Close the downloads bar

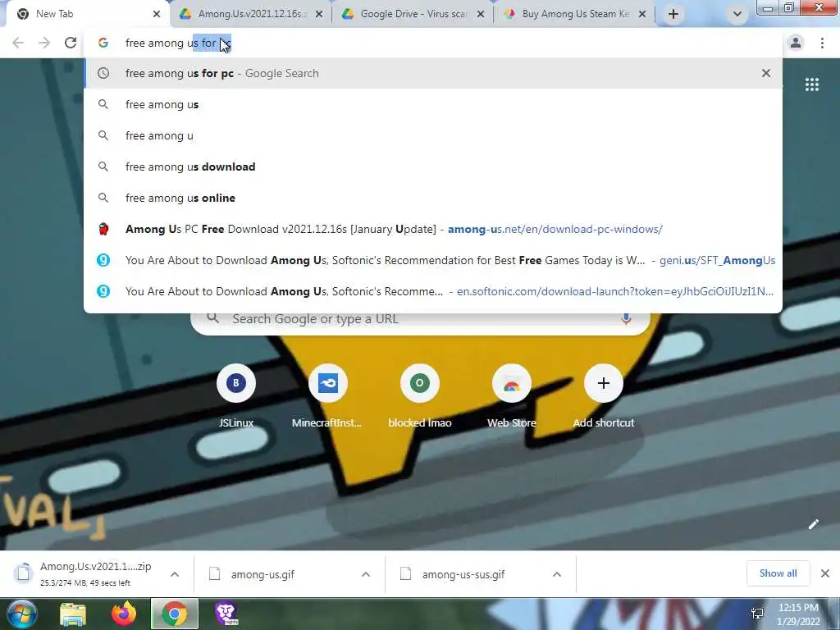point(825,573)
